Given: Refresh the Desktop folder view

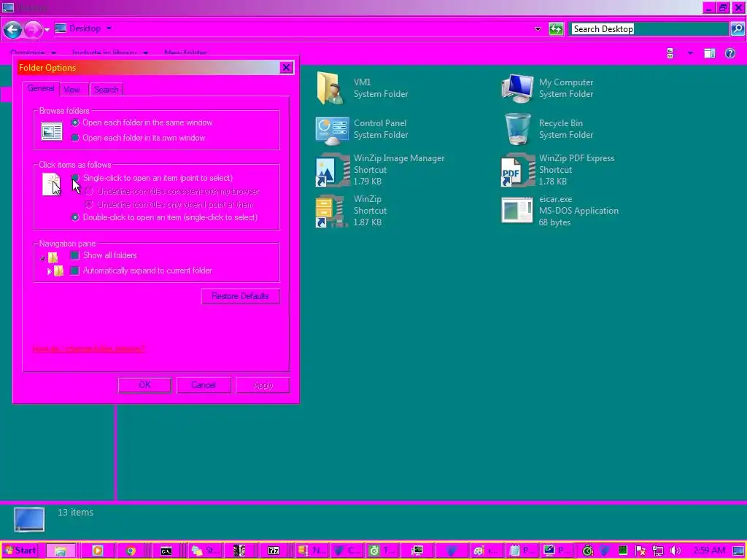Looking at the screenshot, I should click(556, 29).
